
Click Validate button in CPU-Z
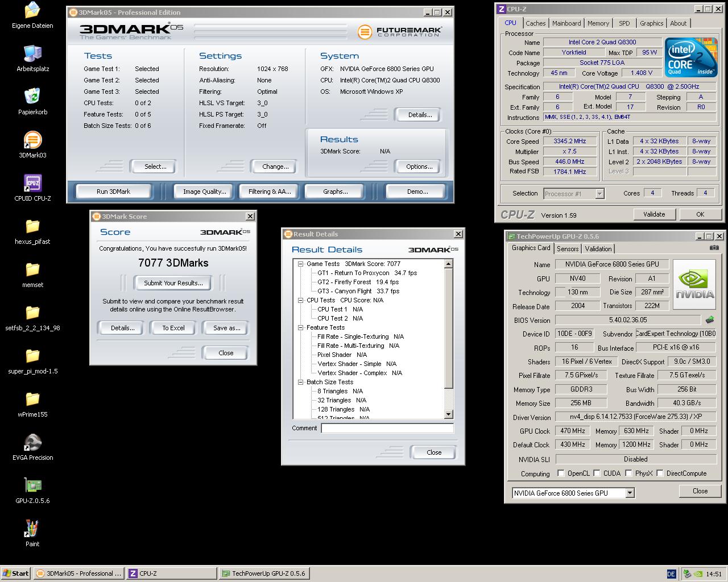pos(654,214)
